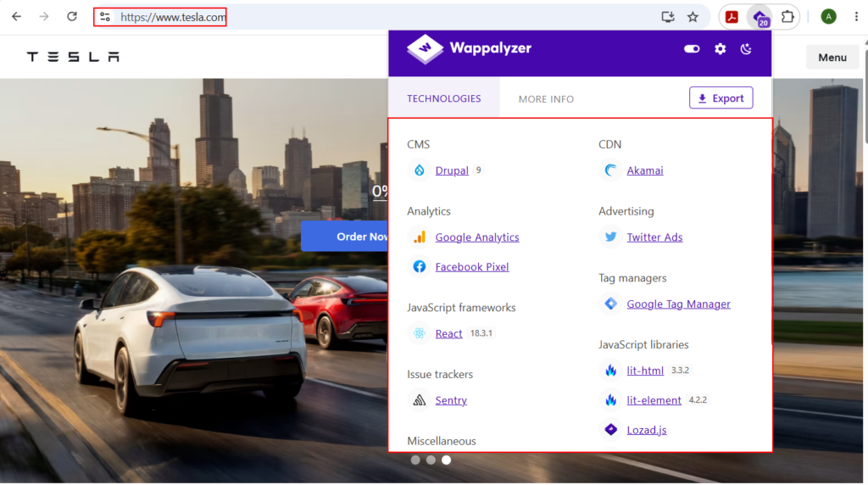Switch to the Technologies tab
The height and width of the screenshot is (485, 868).
(x=444, y=98)
